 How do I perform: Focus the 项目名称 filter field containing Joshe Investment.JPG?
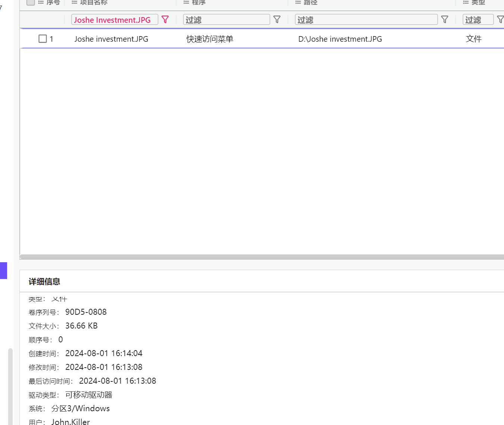click(115, 20)
